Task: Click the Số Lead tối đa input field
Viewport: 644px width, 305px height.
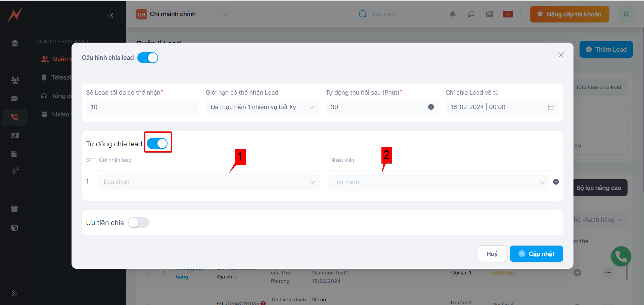Action: pyautogui.click(x=142, y=107)
